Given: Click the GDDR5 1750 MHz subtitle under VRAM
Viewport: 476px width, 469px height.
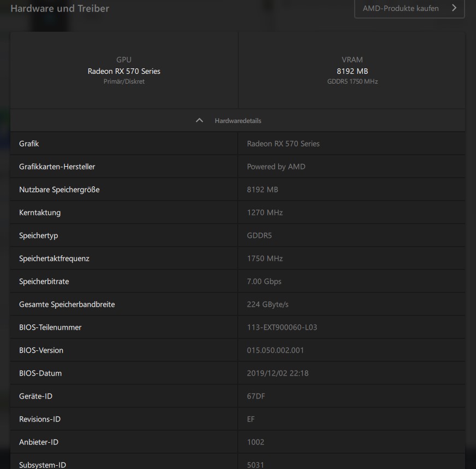Looking at the screenshot, I should [x=352, y=81].
